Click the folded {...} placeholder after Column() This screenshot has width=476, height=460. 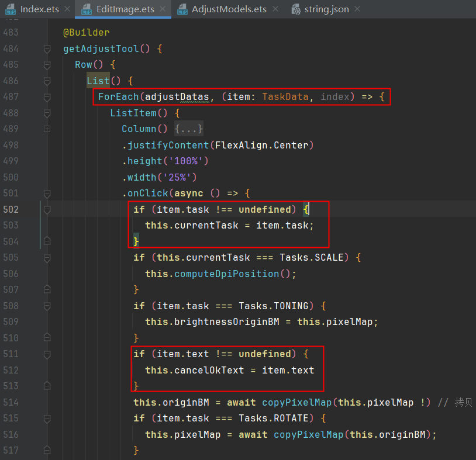tap(188, 129)
